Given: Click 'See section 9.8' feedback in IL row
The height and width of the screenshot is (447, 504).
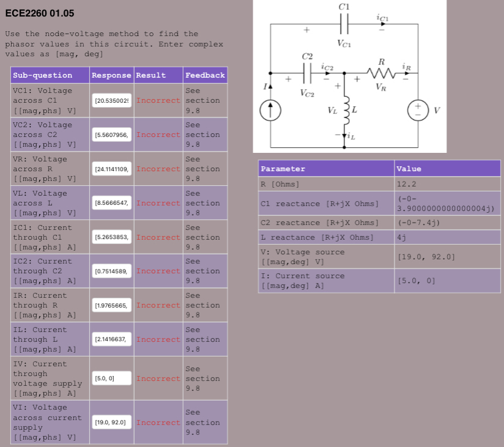Looking at the screenshot, I should (x=202, y=339).
